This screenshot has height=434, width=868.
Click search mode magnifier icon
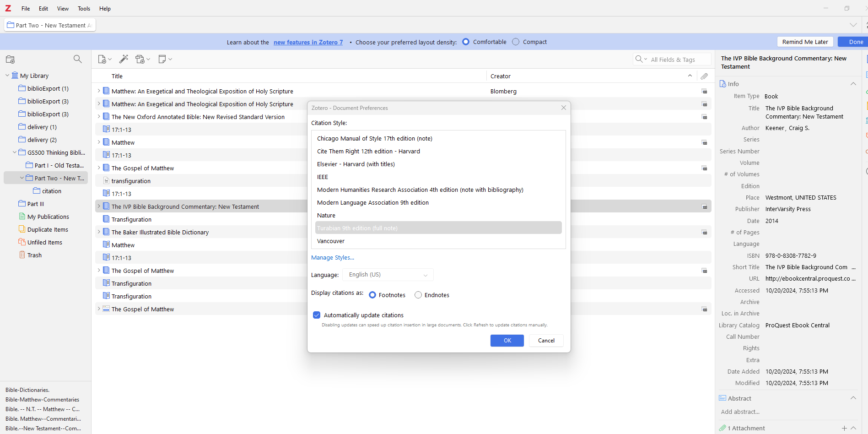click(x=639, y=59)
